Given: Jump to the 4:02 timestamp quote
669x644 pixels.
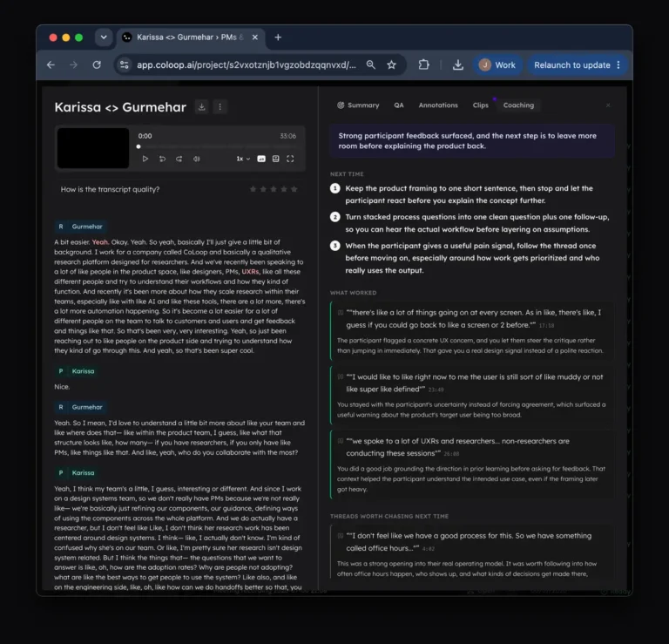Looking at the screenshot, I should pyautogui.click(x=428, y=549).
